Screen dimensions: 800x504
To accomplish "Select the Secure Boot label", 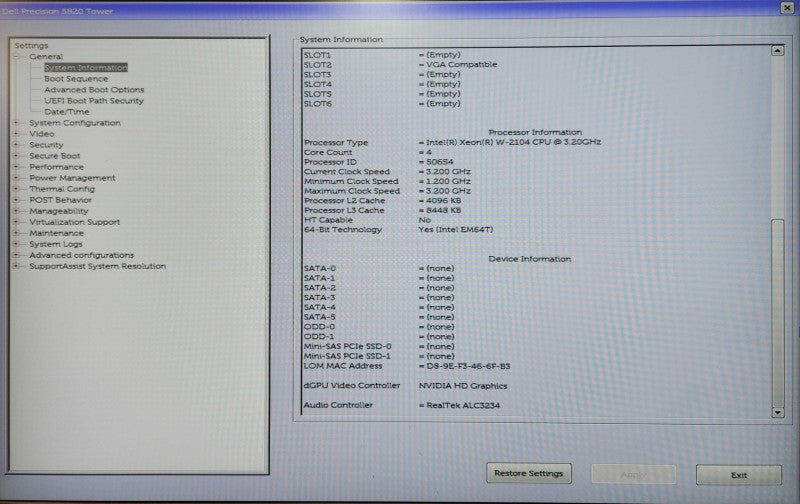I will pos(55,156).
